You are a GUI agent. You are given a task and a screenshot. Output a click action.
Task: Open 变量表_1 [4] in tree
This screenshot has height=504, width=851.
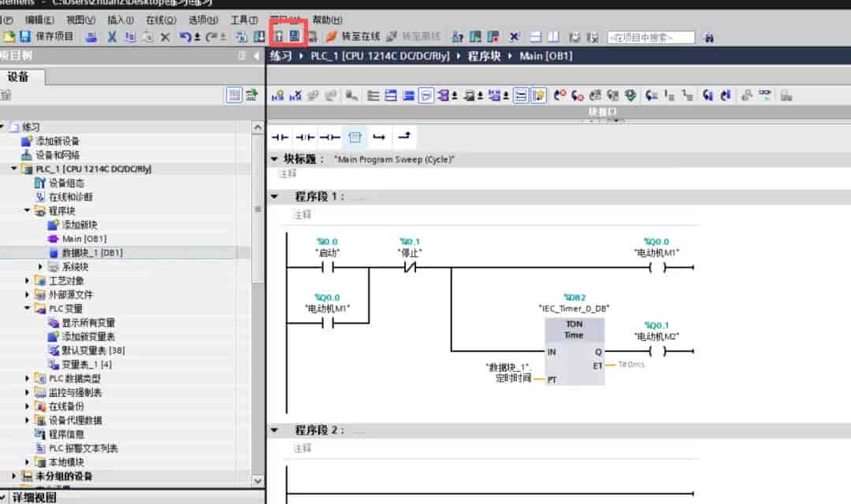point(87,365)
